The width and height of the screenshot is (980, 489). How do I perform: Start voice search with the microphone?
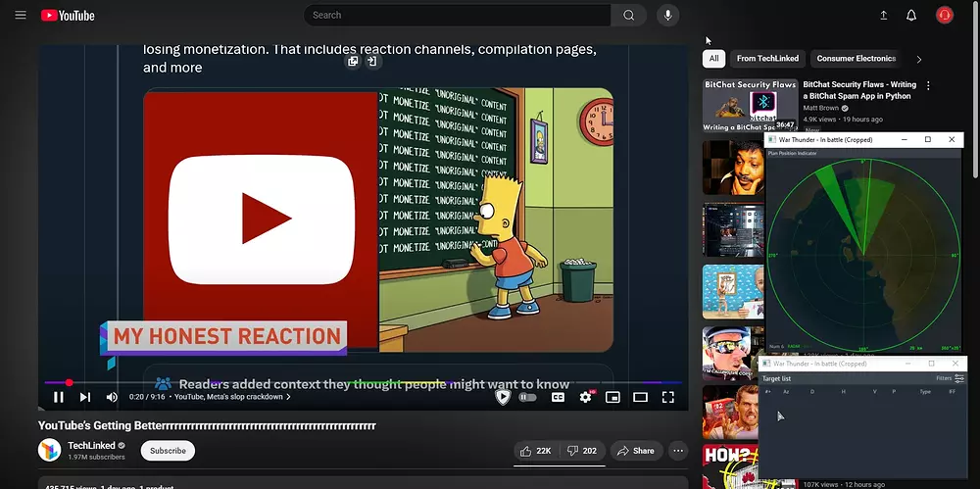click(x=667, y=15)
